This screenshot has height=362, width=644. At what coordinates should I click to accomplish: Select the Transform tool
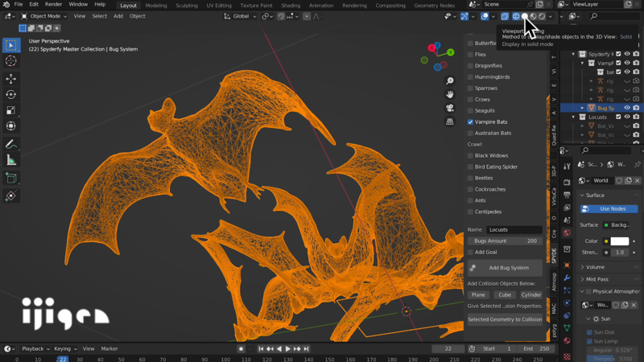click(11, 126)
